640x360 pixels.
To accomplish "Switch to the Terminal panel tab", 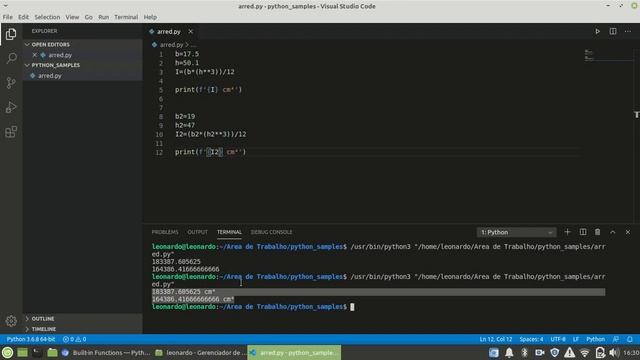I will tap(229, 232).
